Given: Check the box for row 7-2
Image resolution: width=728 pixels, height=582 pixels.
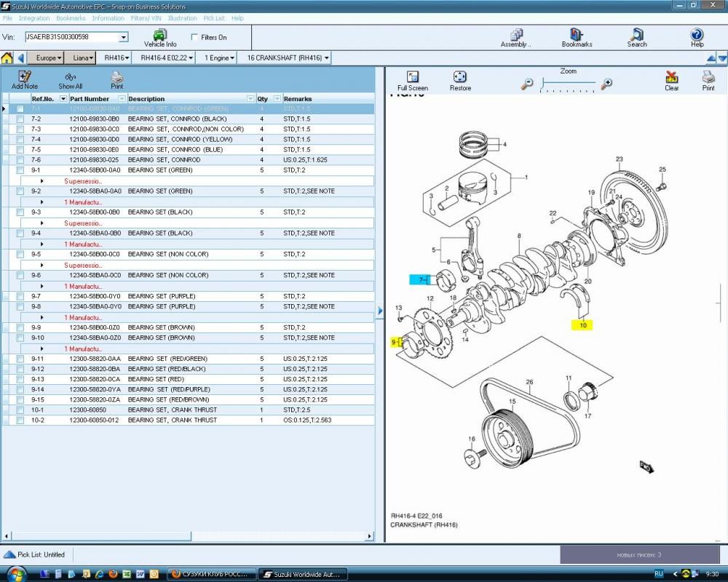Looking at the screenshot, I should point(20,119).
